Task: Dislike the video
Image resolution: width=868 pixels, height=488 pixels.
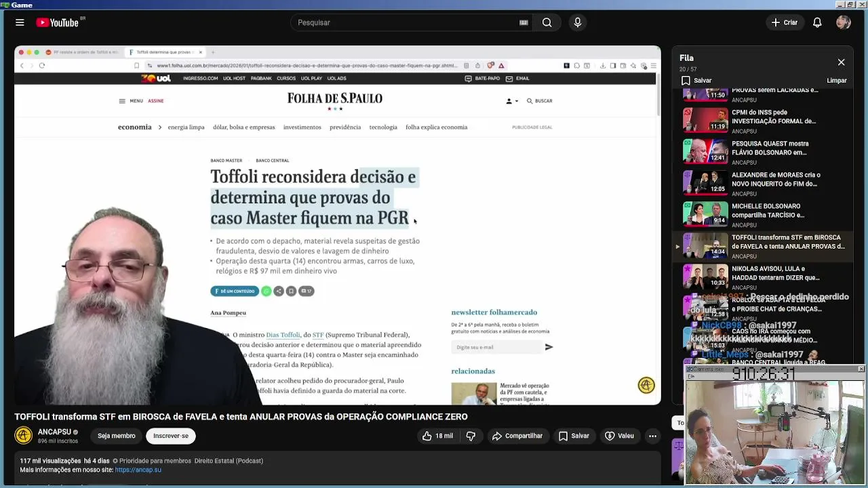Action: (471, 436)
